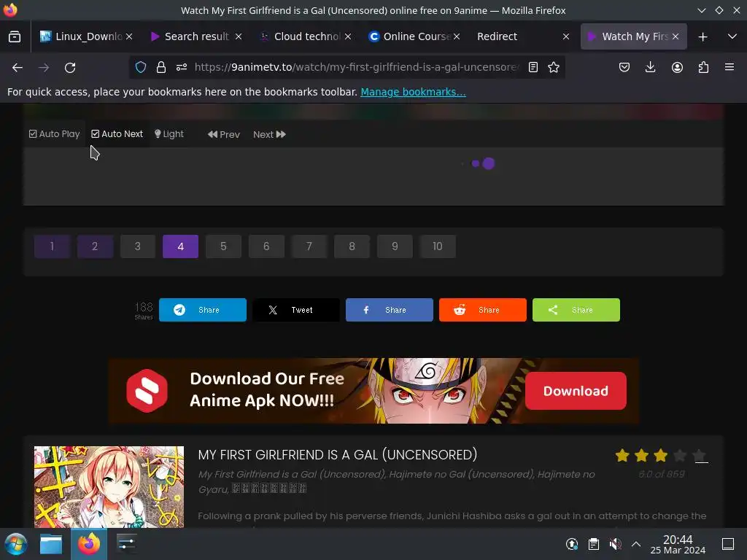
Task: Click the Firefox taskbar icon
Action: click(x=89, y=544)
